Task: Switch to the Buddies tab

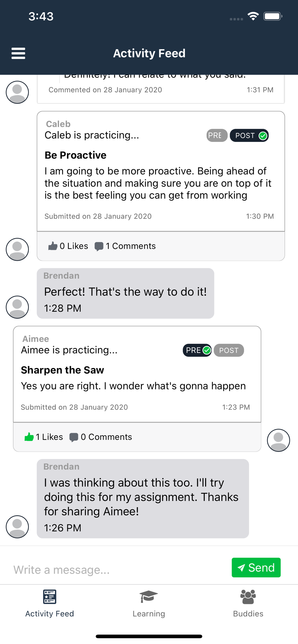Action: [248, 604]
